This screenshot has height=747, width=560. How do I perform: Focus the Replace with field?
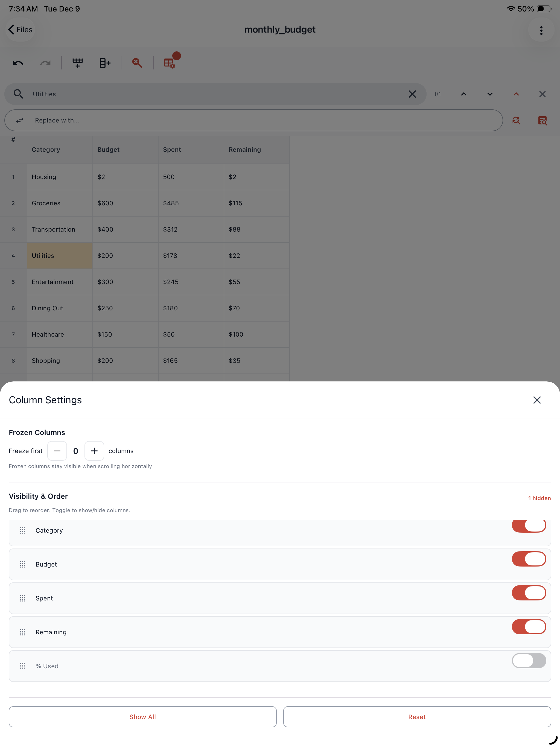(x=254, y=120)
